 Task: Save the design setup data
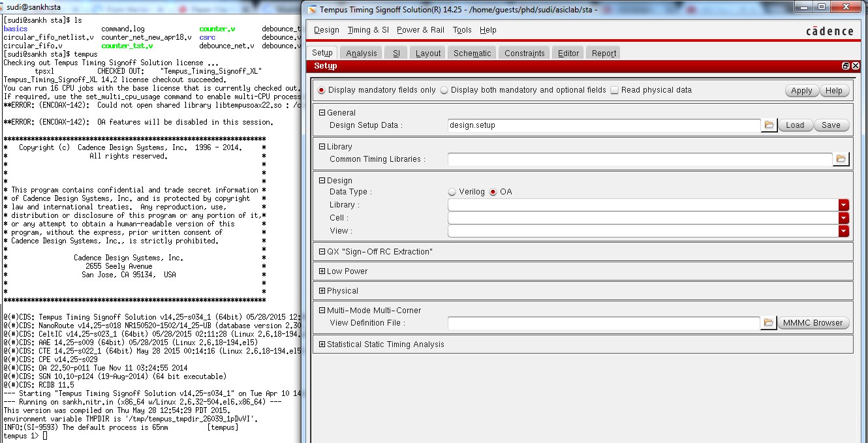pyautogui.click(x=831, y=125)
